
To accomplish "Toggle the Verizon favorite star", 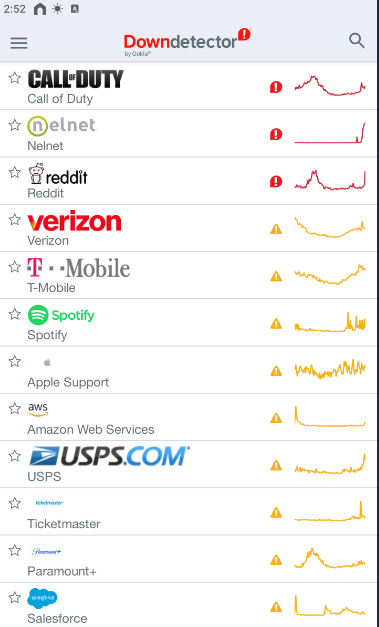I will pyautogui.click(x=15, y=219).
